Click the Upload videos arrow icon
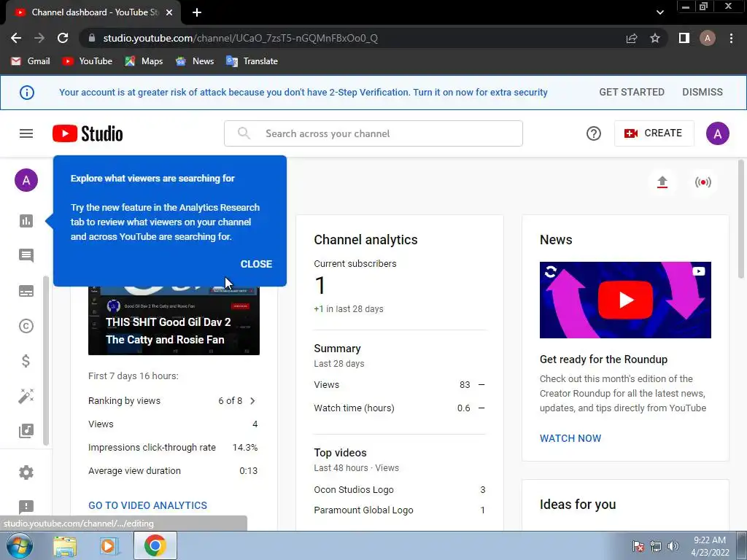747x560 pixels. [662, 182]
